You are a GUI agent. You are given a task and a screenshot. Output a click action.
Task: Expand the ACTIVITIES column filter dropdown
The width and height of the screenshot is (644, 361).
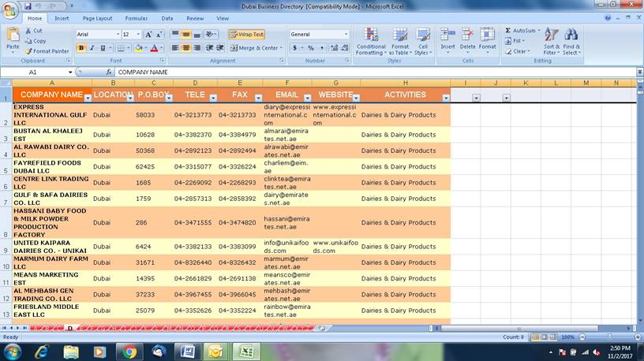coord(445,99)
